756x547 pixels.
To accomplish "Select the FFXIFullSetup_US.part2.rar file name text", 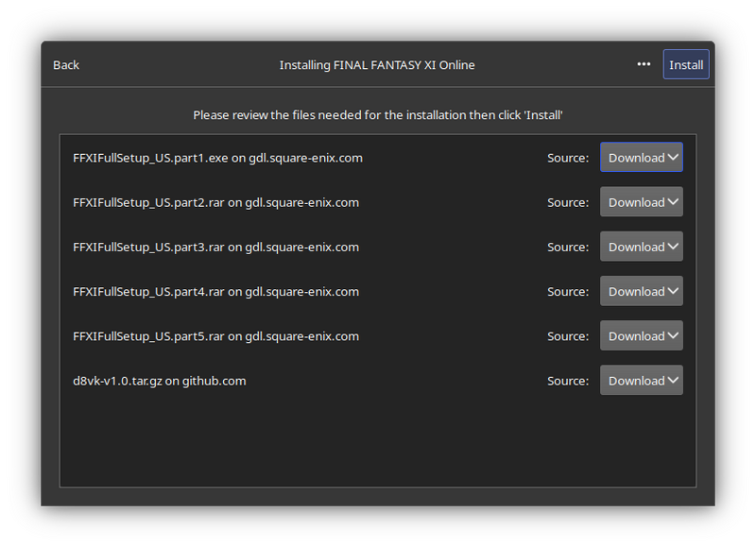I will pos(148,203).
